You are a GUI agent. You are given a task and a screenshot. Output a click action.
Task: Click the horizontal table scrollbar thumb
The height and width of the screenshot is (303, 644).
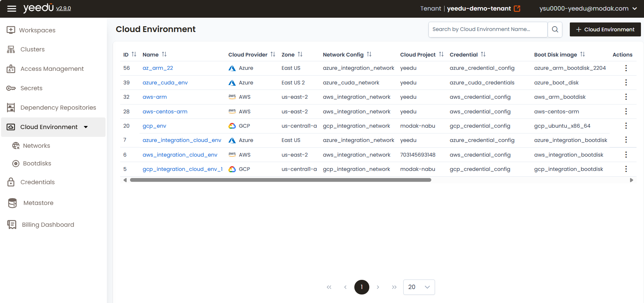pyautogui.click(x=280, y=180)
